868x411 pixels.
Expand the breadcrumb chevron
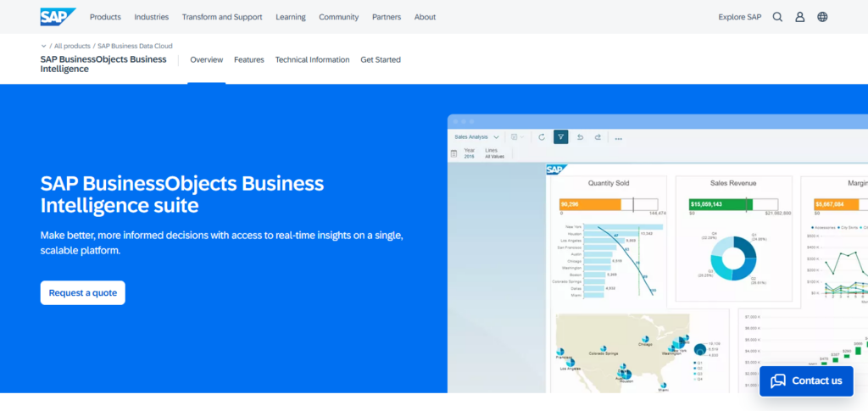pyautogui.click(x=44, y=46)
